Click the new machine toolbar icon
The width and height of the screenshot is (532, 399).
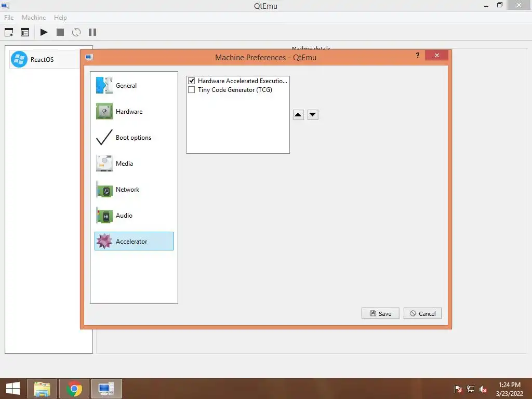[x=9, y=32]
